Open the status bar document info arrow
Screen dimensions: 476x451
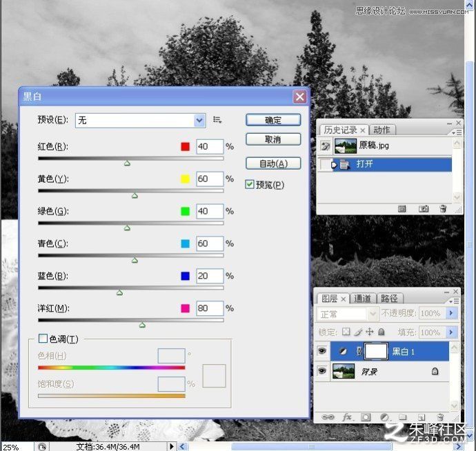[x=172, y=446]
